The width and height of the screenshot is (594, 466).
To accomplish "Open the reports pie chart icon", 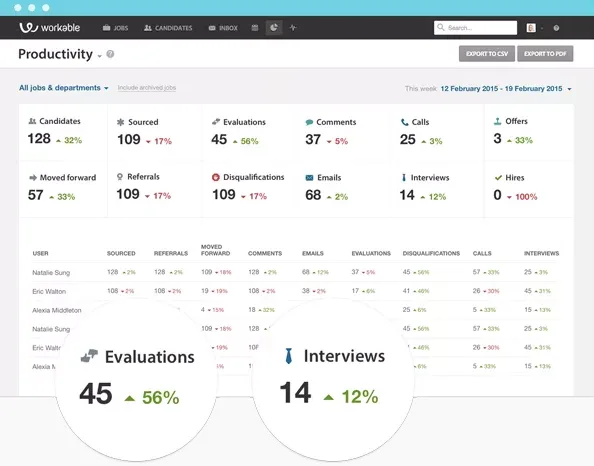I will (274, 28).
